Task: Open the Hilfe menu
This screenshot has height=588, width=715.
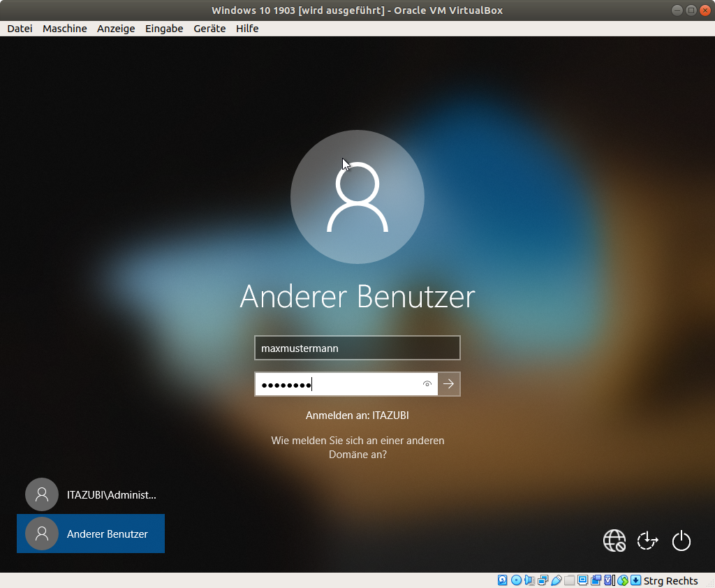Action: coord(247,28)
